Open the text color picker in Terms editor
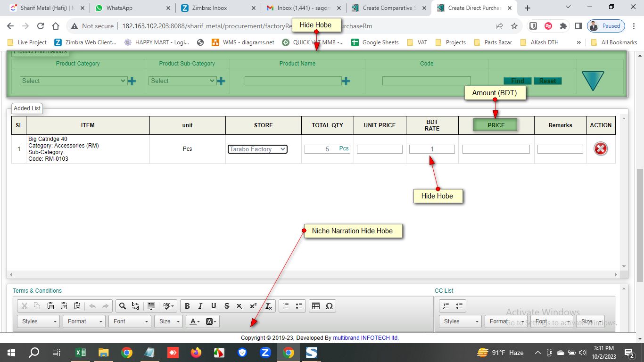644x362 pixels. point(194,321)
